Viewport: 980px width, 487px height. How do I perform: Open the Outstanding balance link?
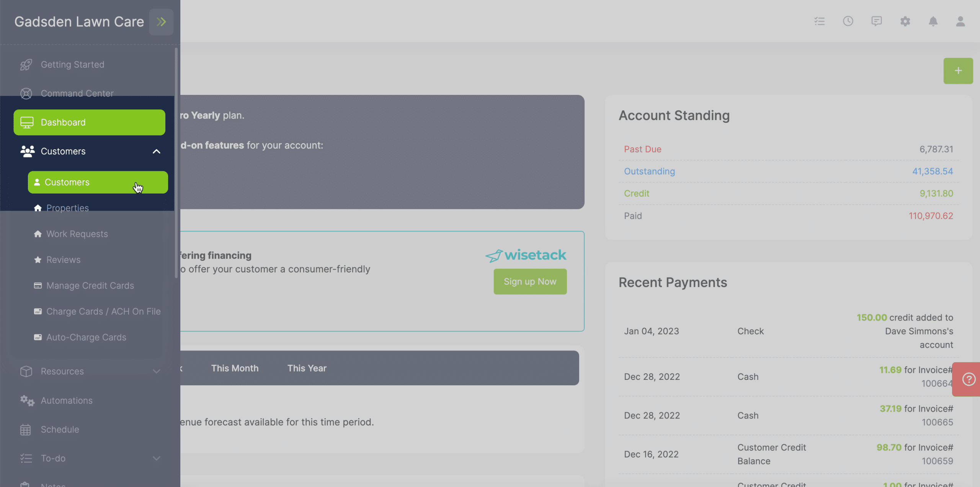coord(649,171)
